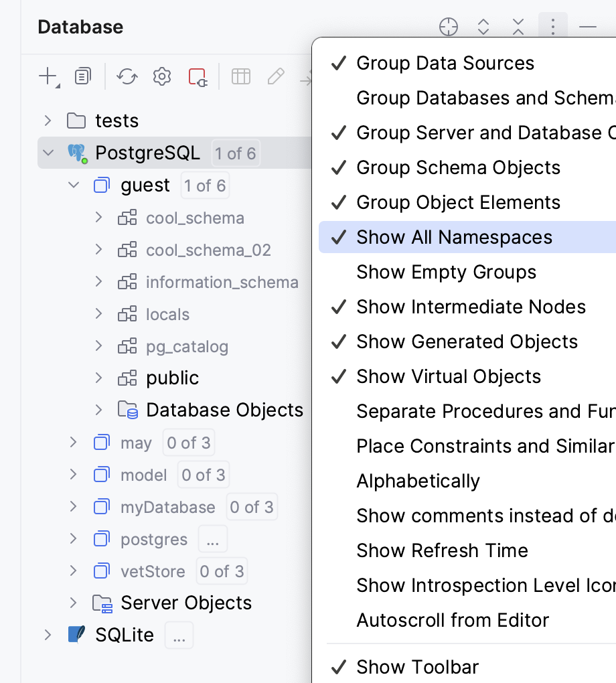Enable Show Empty Groups
The width and height of the screenshot is (616, 683).
pos(447,272)
